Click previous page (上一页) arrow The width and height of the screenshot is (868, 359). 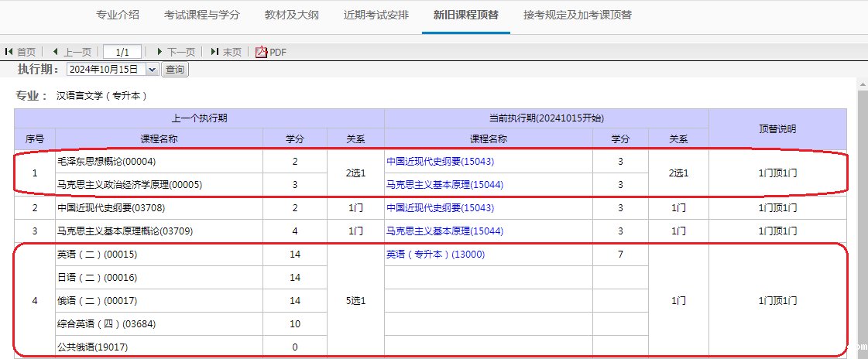click(56, 52)
